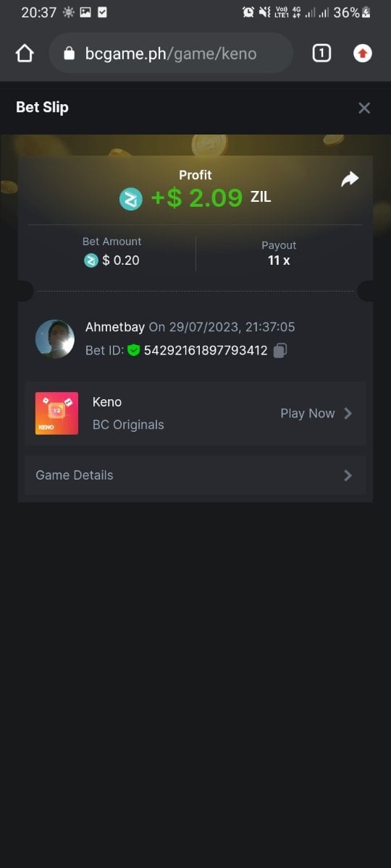The width and height of the screenshot is (391, 868).
Task: Tap the browser home icon
Action: [x=25, y=53]
